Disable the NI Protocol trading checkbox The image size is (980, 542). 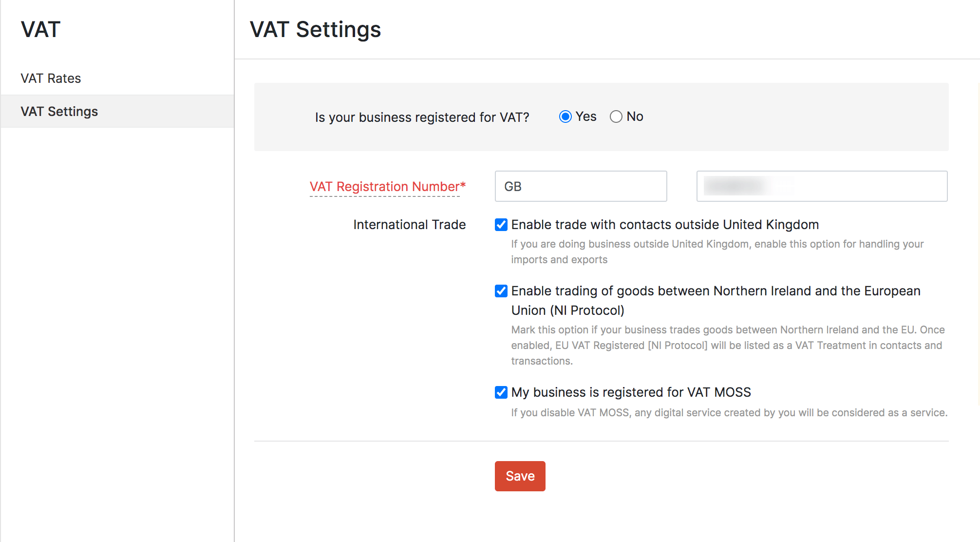pyautogui.click(x=501, y=291)
